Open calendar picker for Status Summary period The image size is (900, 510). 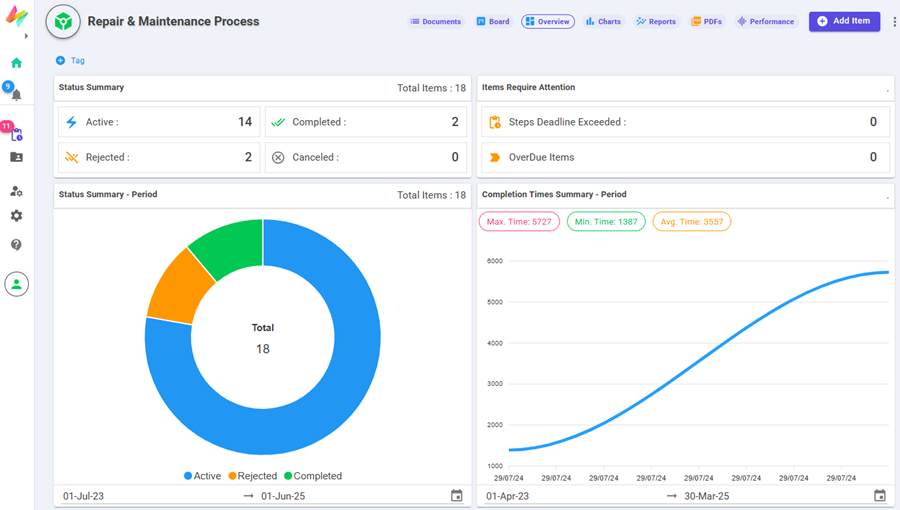456,496
